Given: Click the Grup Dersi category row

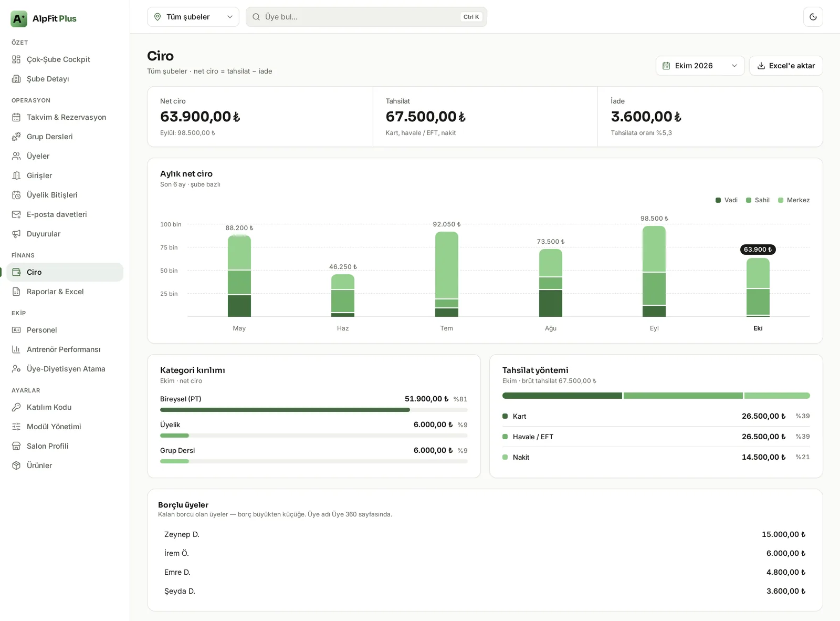Looking at the screenshot, I should pos(314,454).
